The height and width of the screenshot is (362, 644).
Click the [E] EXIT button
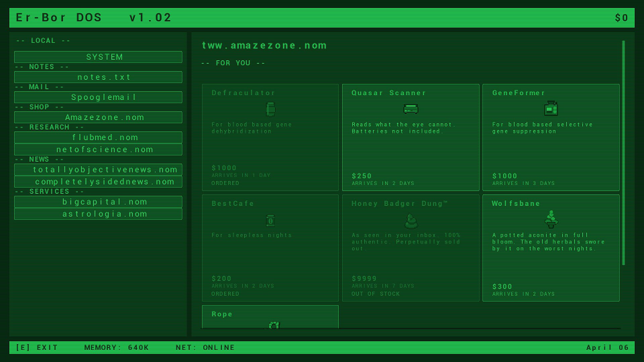click(37, 348)
